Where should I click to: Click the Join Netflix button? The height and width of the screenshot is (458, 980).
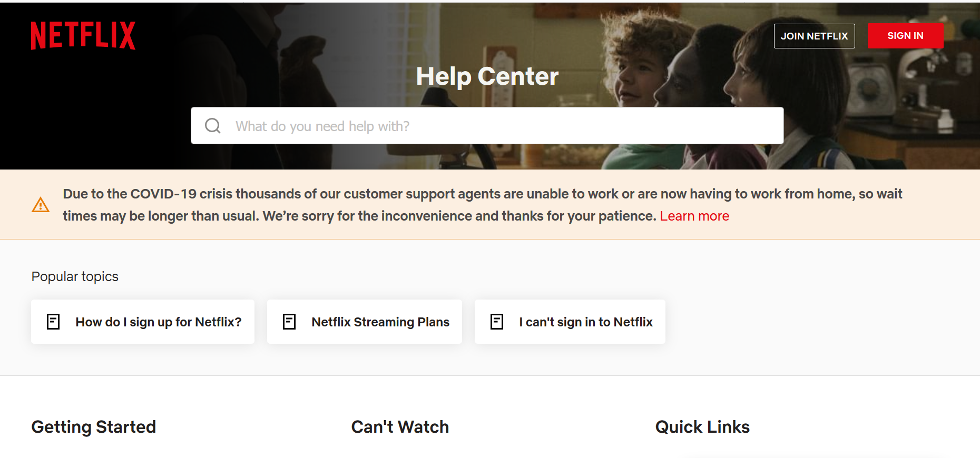[x=814, y=36]
